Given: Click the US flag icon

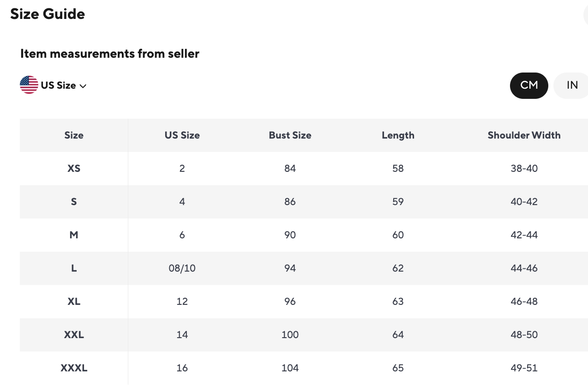Looking at the screenshot, I should tap(29, 85).
